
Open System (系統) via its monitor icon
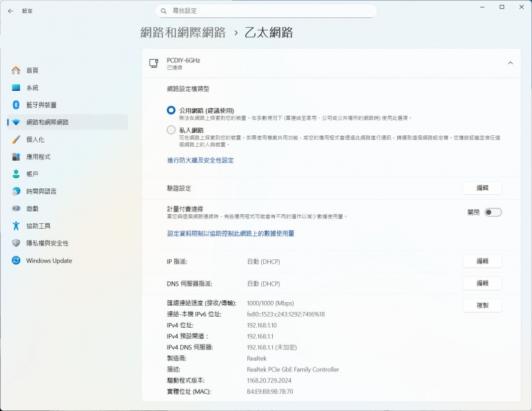click(16, 88)
